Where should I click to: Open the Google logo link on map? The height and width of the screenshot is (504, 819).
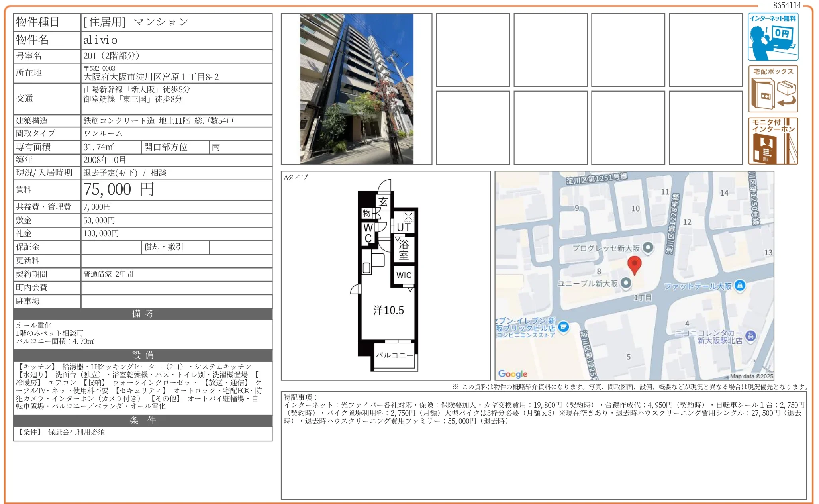point(512,373)
